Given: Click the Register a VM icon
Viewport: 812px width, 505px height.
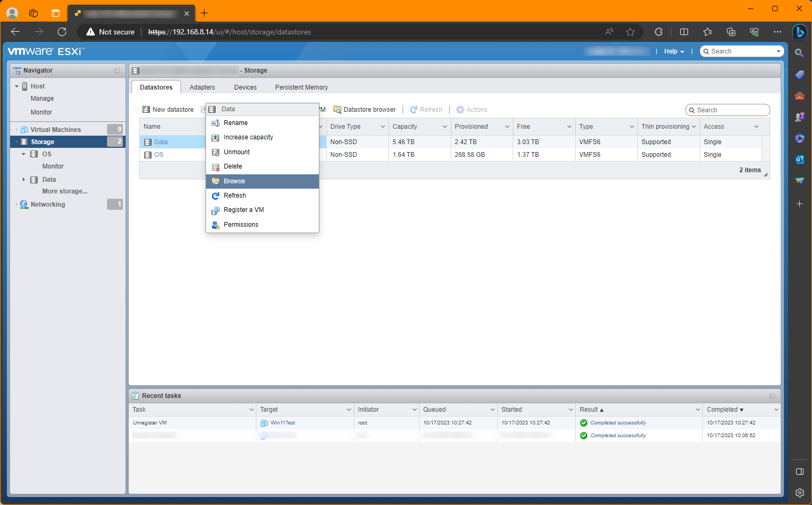Looking at the screenshot, I should pos(216,210).
